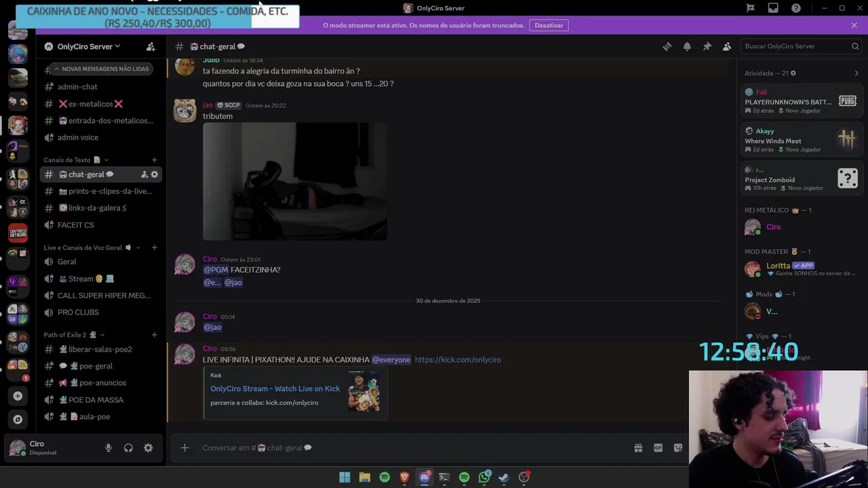Collapse the Path of Exile 2 category

click(x=74, y=335)
